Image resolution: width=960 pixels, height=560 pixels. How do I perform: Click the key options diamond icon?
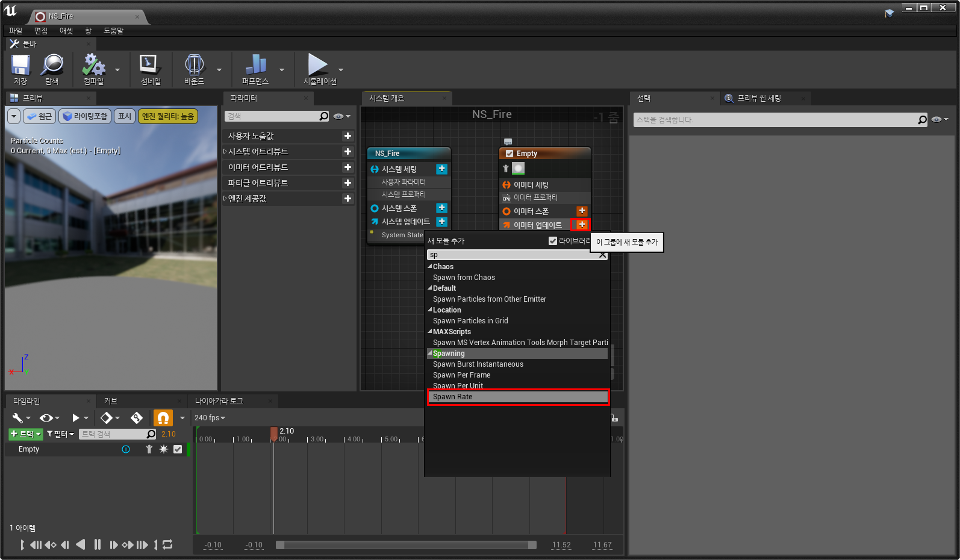tap(107, 417)
